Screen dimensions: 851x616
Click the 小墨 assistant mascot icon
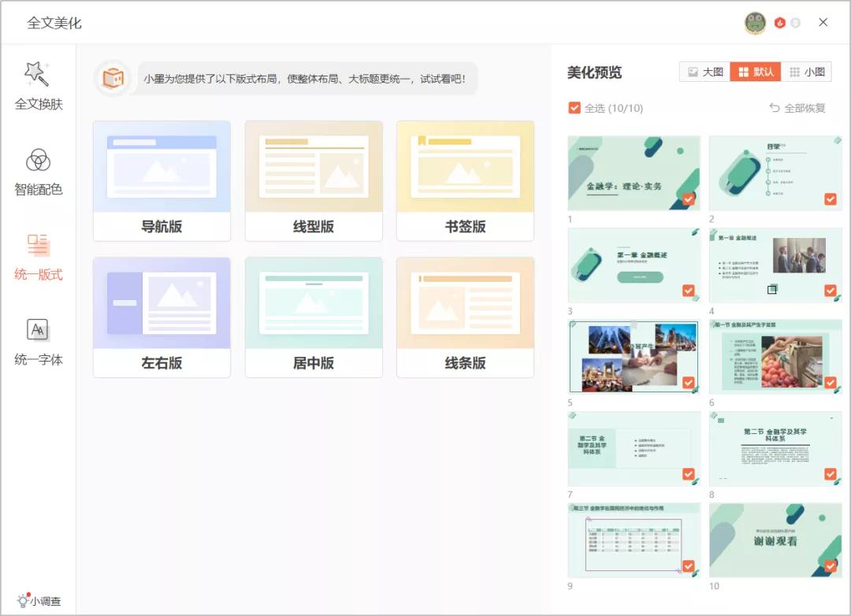click(x=113, y=79)
